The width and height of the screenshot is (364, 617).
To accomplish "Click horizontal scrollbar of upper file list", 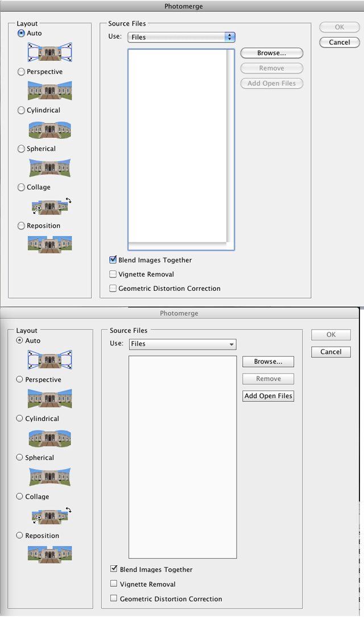I will (177, 246).
